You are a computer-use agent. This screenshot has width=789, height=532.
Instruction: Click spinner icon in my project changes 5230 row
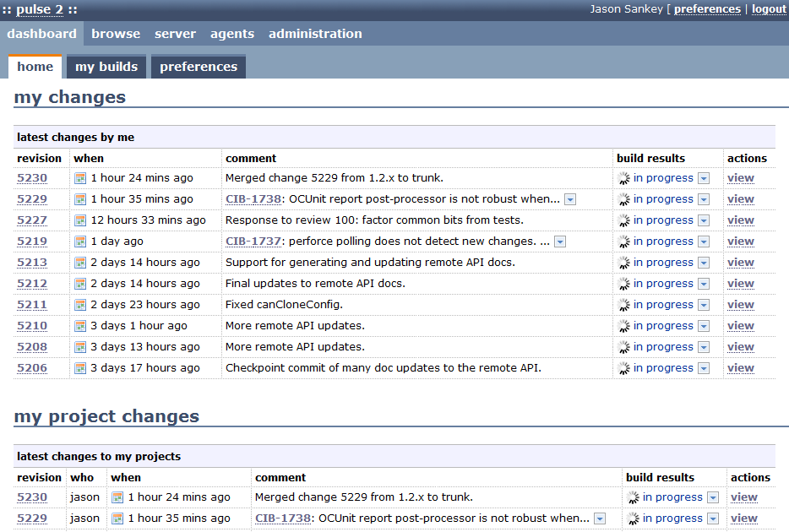tap(633, 497)
